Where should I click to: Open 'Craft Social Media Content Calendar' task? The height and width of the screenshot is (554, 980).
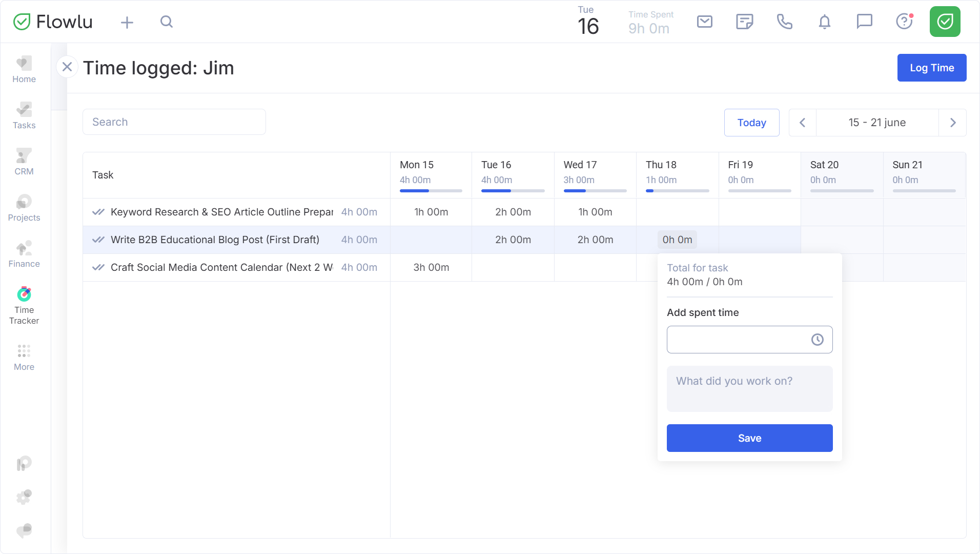[222, 267]
